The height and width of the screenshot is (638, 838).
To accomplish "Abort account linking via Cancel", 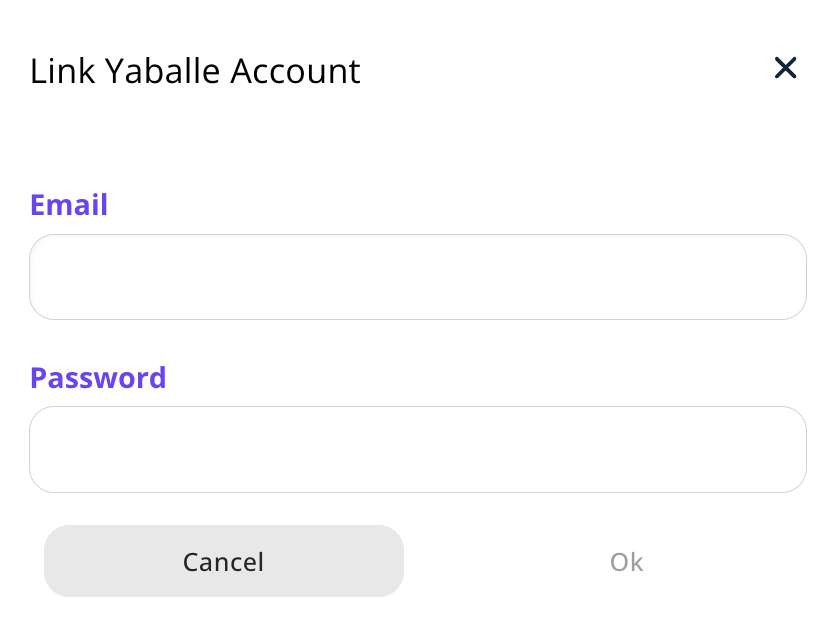I will coord(223,561).
